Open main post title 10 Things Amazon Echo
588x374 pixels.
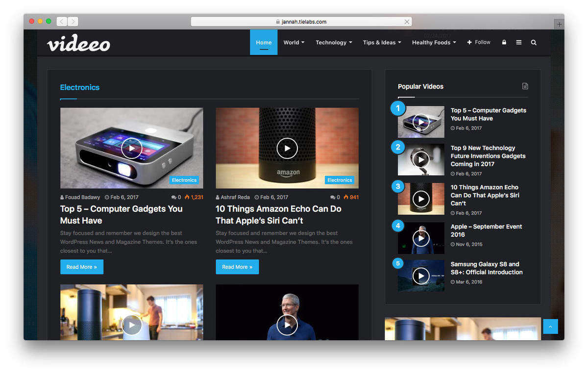(278, 215)
